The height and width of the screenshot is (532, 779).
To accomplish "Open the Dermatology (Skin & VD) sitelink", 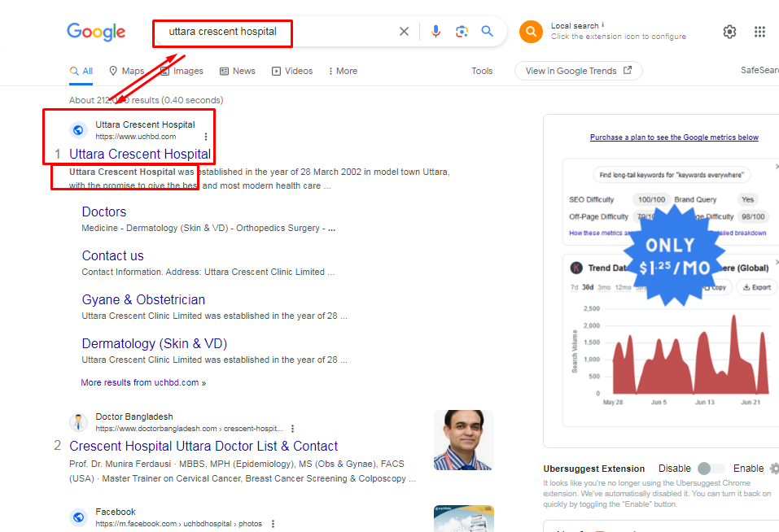I will click(155, 343).
